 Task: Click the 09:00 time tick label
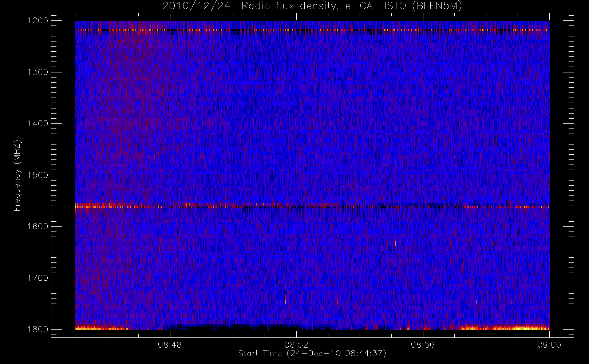pyautogui.click(x=549, y=345)
